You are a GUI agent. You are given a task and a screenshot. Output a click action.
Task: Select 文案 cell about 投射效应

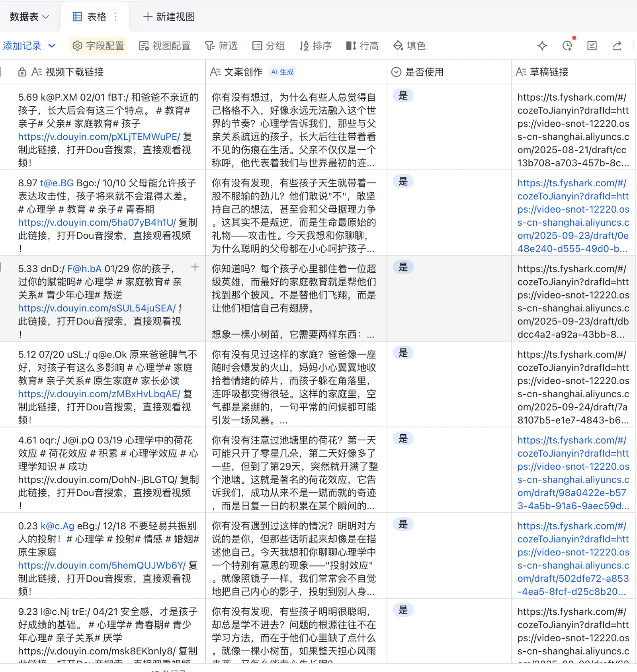[296, 555]
